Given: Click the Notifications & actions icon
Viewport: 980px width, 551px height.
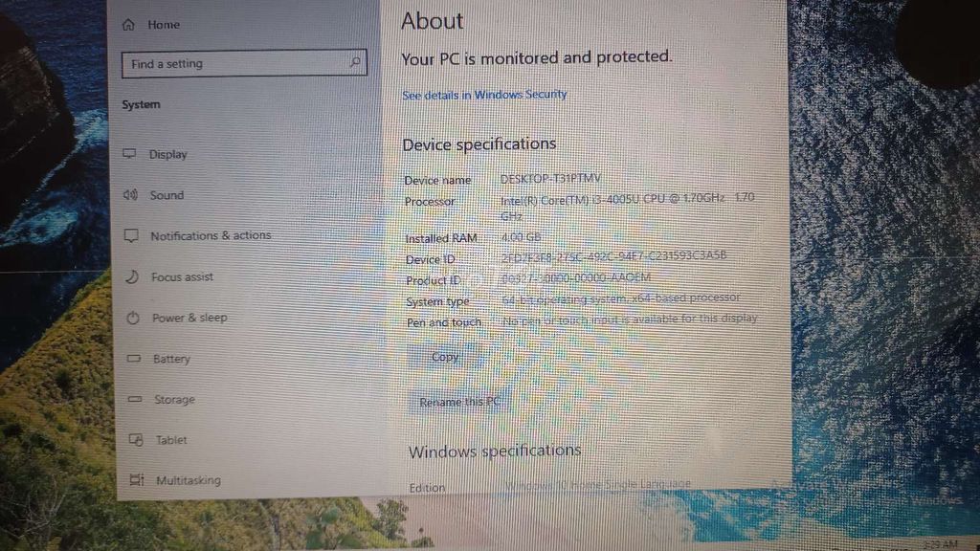Looking at the screenshot, I should 131,235.
